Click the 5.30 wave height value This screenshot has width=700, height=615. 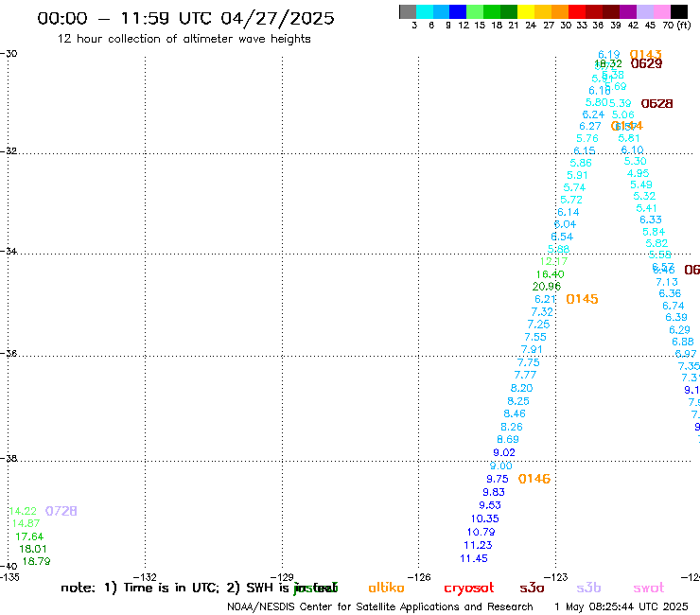pos(636,161)
